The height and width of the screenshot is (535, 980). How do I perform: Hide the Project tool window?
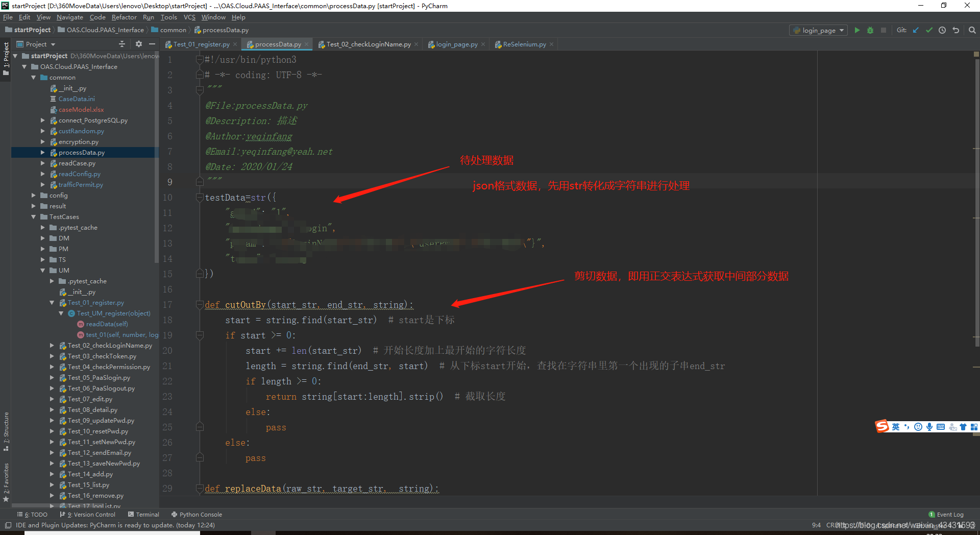pyautogui.click(x=152, y=44)
